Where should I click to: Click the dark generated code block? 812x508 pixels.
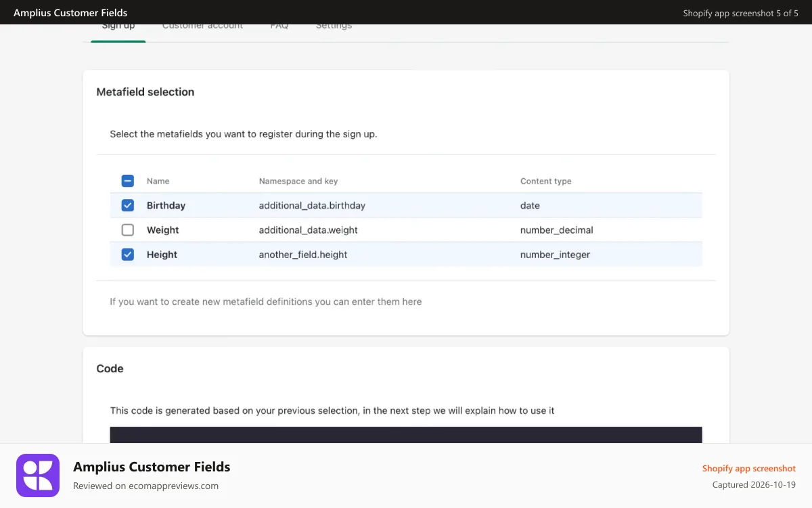click(406, 435)
